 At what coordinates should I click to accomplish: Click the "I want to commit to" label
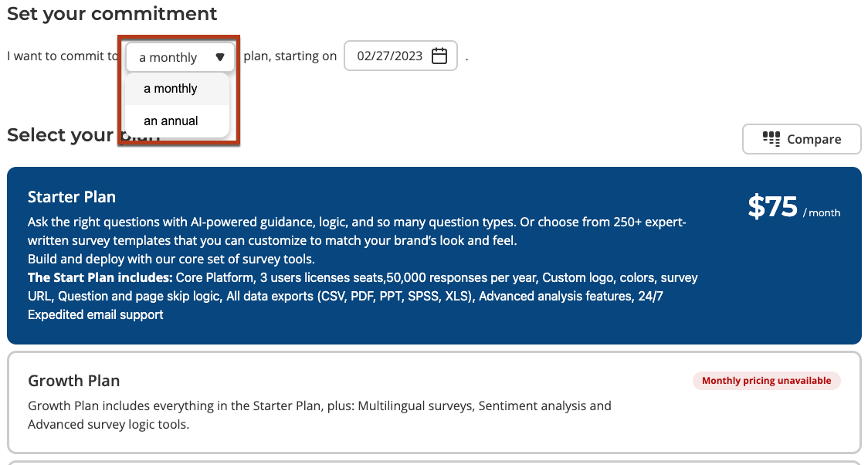point(63,56)
